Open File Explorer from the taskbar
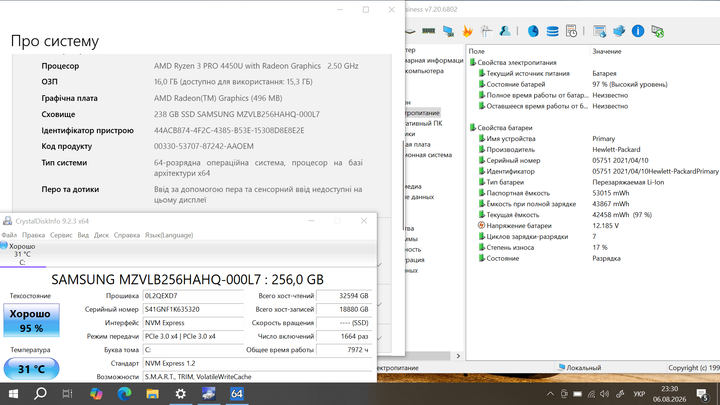 point(152,394)
